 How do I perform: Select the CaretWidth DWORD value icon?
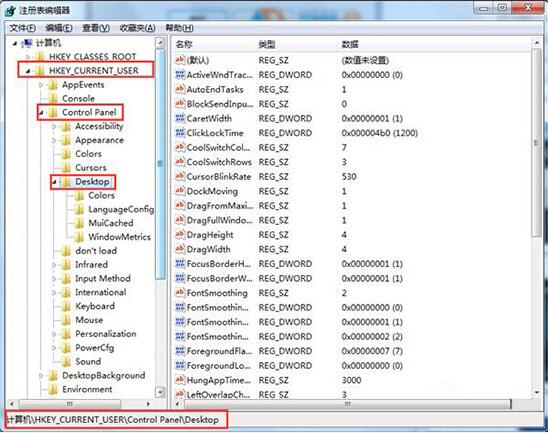[180, 118]
